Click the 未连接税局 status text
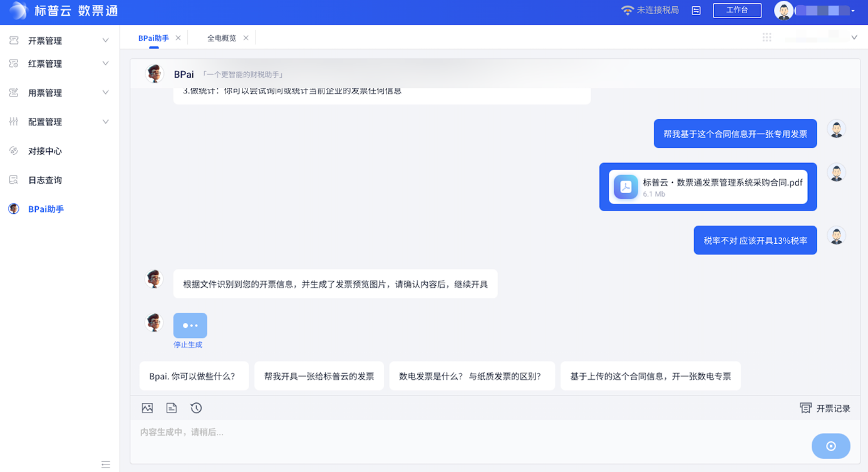 click(x=658, y=11)
